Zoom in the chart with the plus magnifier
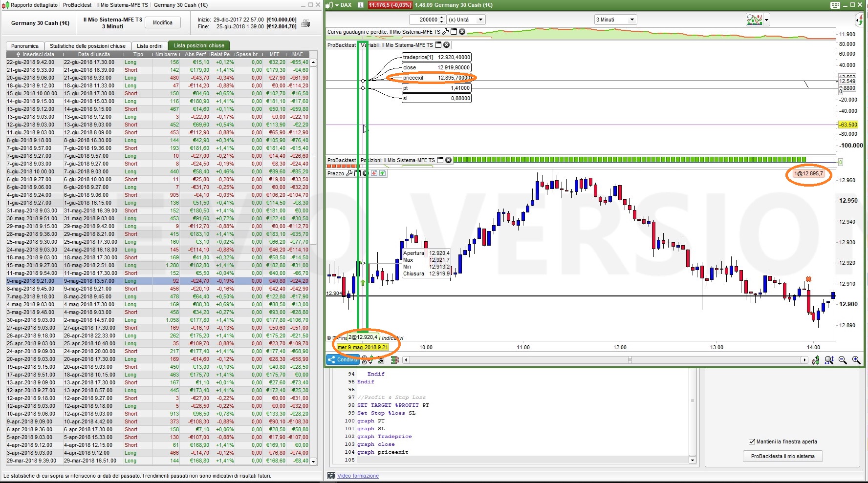The width and height of the screenshot is (868, 483). tap(856, 360)
